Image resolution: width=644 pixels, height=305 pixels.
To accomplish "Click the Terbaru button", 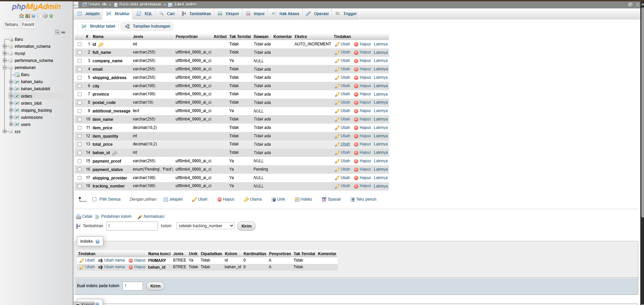I will (x=11, y=25).
